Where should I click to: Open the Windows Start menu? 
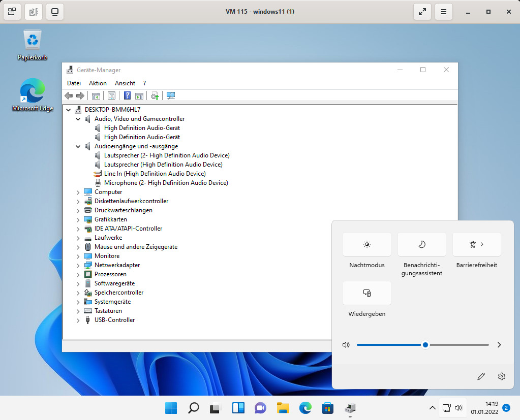tap(171, 408)
